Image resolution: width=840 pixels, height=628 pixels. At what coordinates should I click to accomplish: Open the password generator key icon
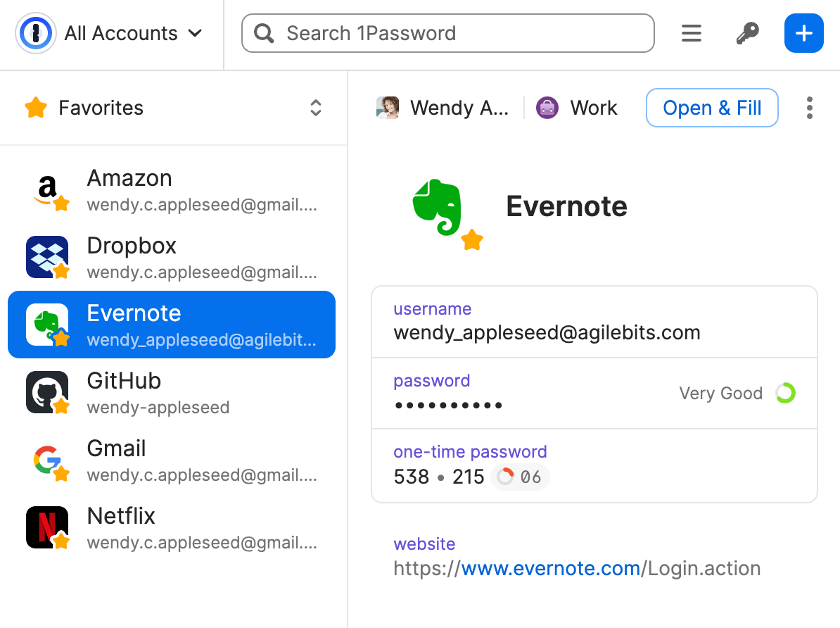coord(747,33)
